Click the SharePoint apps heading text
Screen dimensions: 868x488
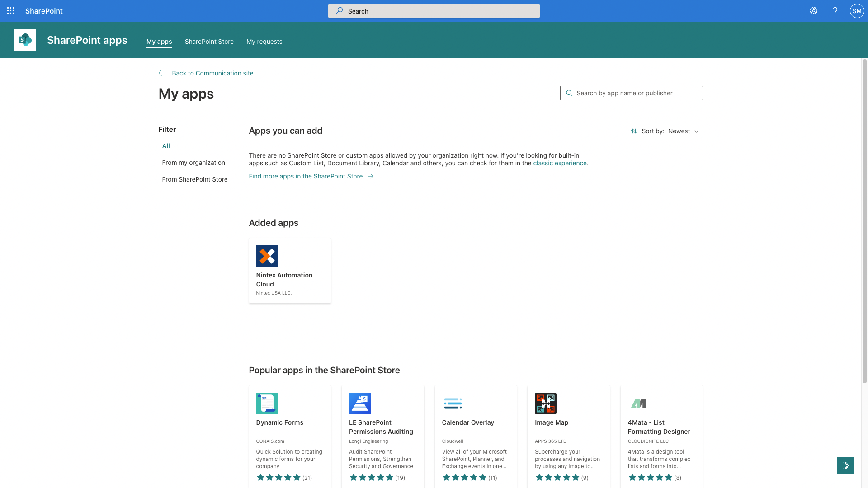tap(87, 40)
